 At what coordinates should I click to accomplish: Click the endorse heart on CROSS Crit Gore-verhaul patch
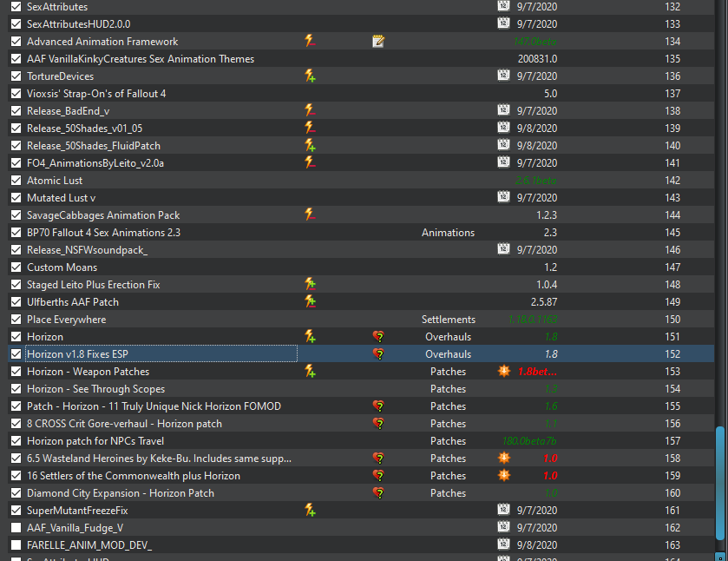click(x=379, y=424)
